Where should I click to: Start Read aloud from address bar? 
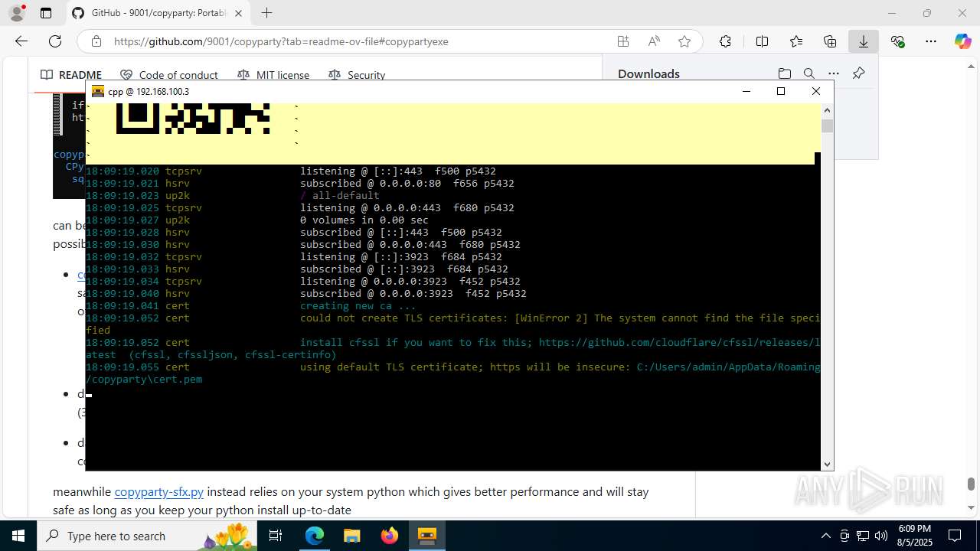tap(654, 41)
